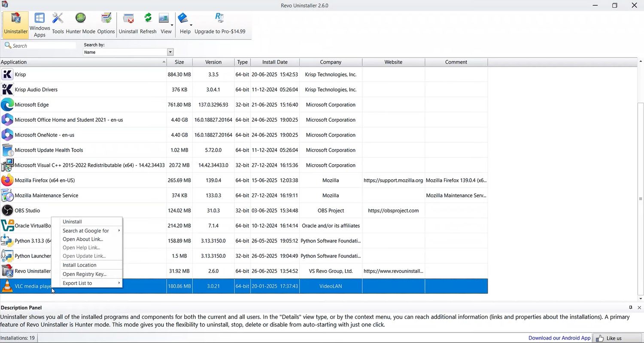Click the Uninstall toolbar button
The height and width of the screenshot is (343, 644).
pos(128,24)
